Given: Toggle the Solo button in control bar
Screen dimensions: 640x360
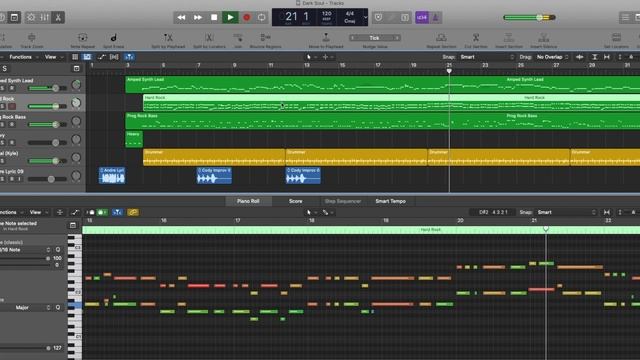Looking at the screenshot, I should 404,18.
